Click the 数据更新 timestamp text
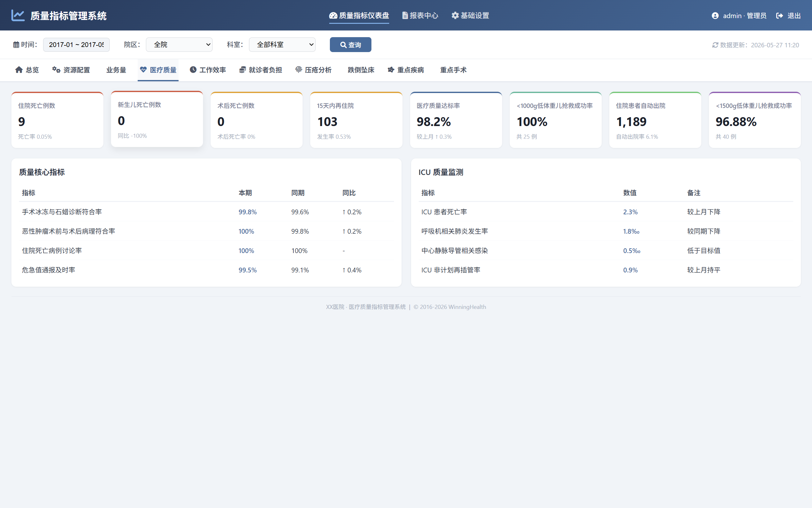812x508 pixels. click(x=759, y=45)
